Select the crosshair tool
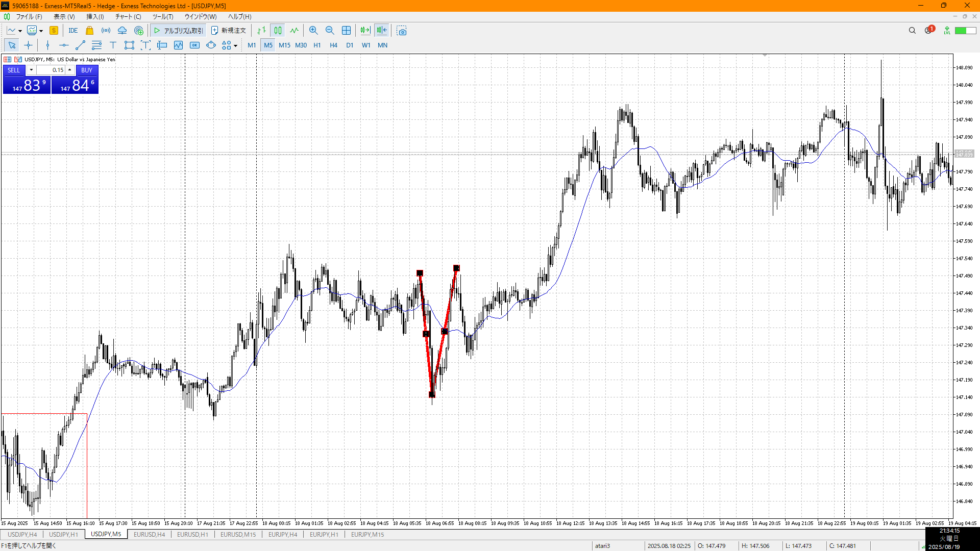This screenshot has width=980, height=551. tap(28, 45)
